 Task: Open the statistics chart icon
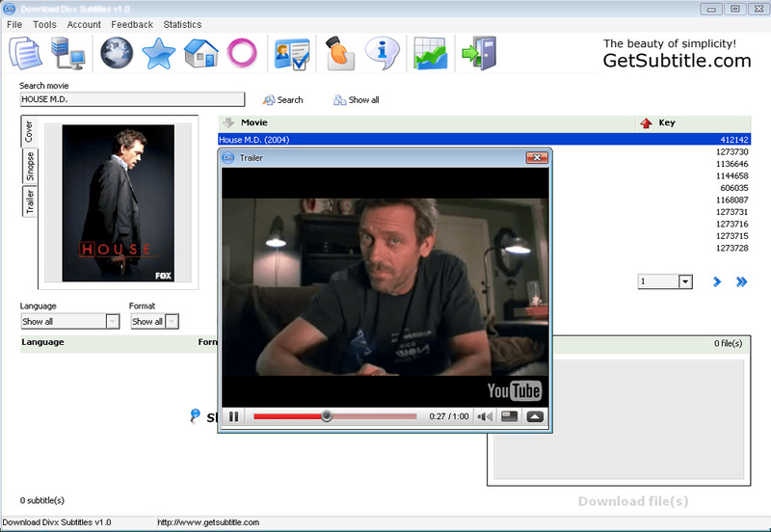[431, 53]
